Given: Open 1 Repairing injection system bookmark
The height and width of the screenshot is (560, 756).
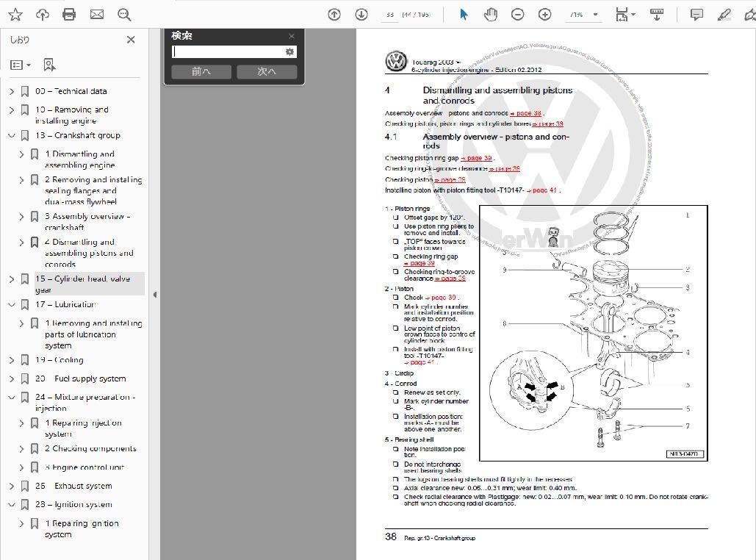Looking at the screenshot, I should (84, 428).
